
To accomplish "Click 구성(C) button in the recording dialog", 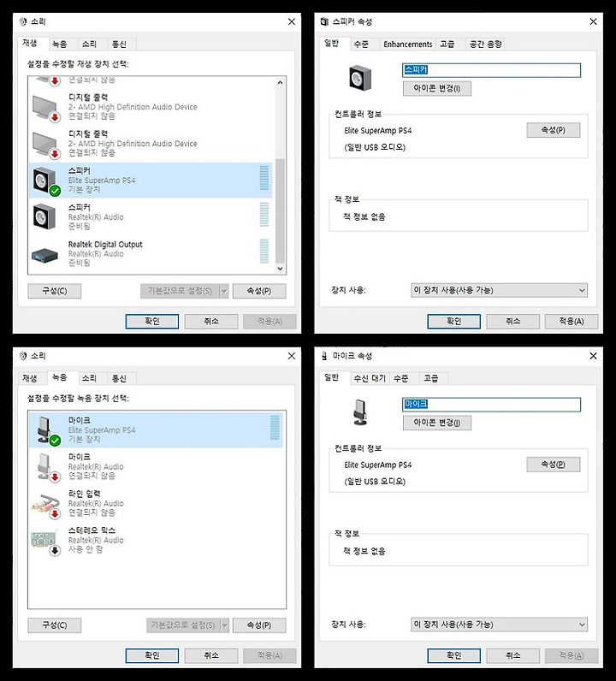I will pyautogui.click(x=54, y=625).
